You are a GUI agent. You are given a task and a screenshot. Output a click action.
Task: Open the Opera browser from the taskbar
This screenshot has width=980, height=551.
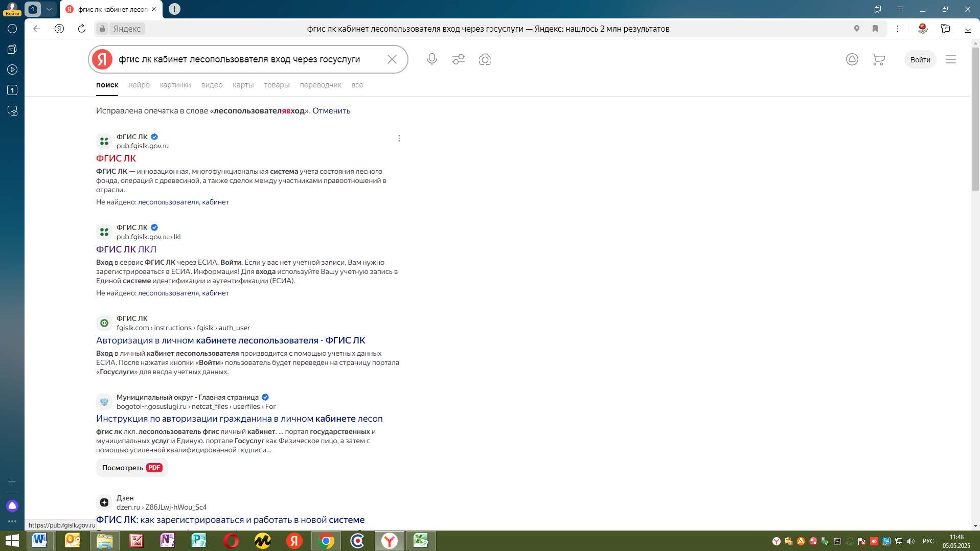(x=231, y=540)
